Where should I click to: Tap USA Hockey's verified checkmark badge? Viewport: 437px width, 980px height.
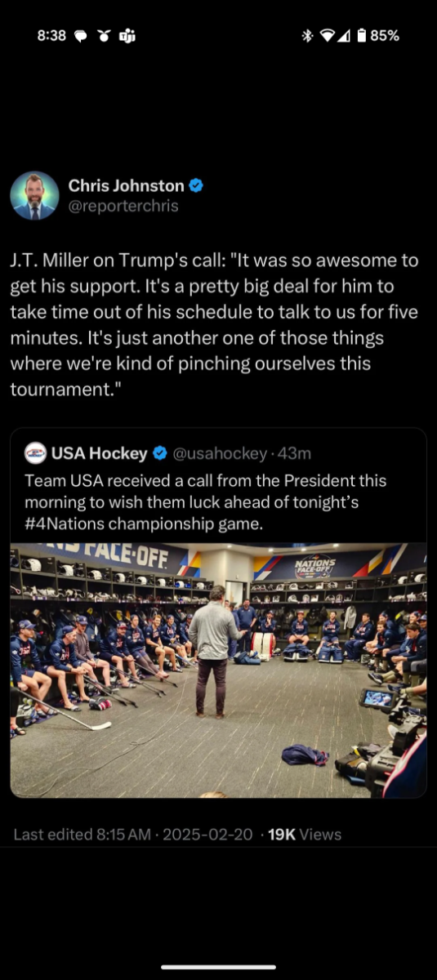click(x=160, y=453)
